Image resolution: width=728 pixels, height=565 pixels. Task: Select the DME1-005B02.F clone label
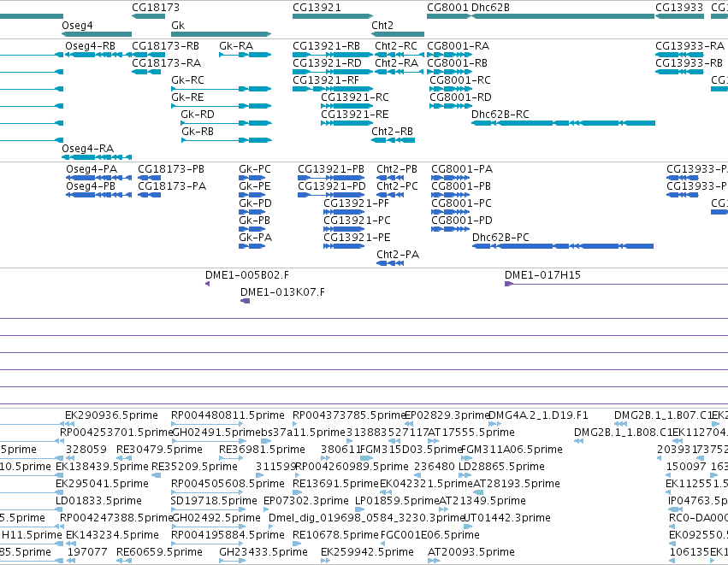[x=247, y=275]
